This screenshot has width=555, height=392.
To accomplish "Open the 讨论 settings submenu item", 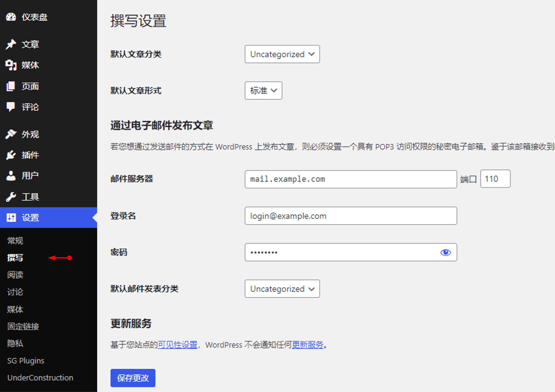I will (x=15, y=292).
